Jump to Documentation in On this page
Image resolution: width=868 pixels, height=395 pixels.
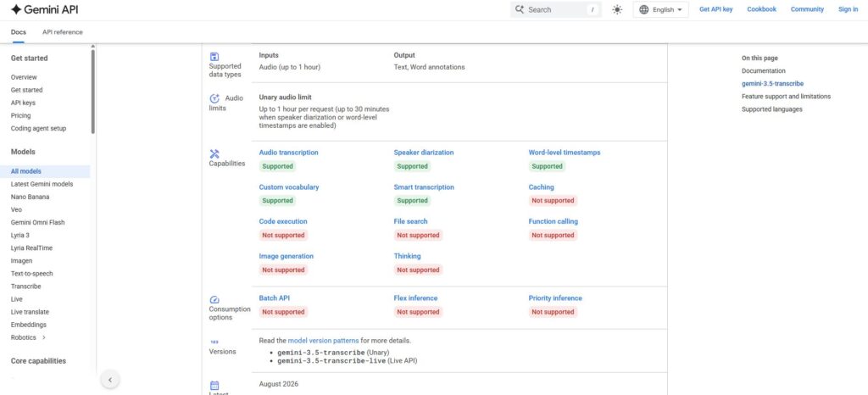764,71
